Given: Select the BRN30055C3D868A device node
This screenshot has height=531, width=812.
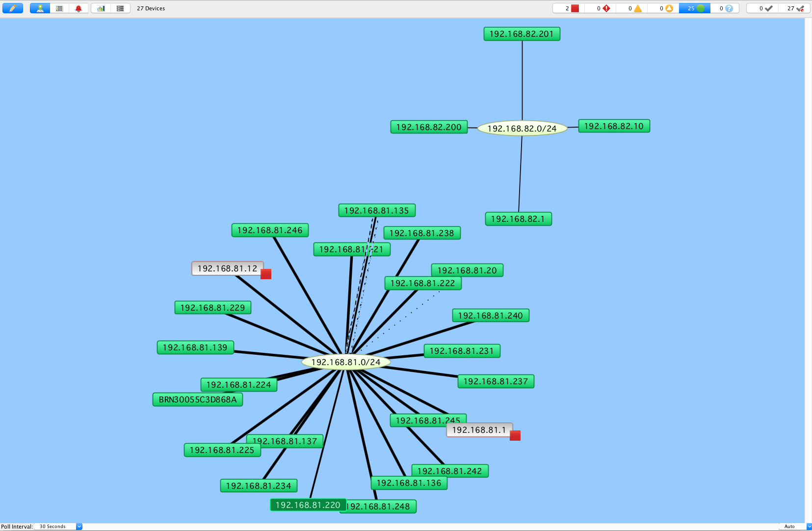Looking at the screenshot, I should coord(198,399).
